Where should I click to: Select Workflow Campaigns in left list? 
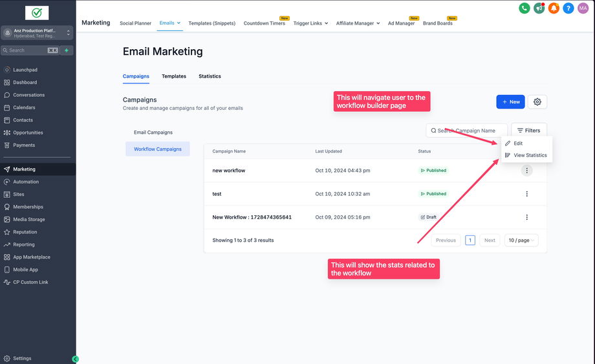click(x=157, y=149)
